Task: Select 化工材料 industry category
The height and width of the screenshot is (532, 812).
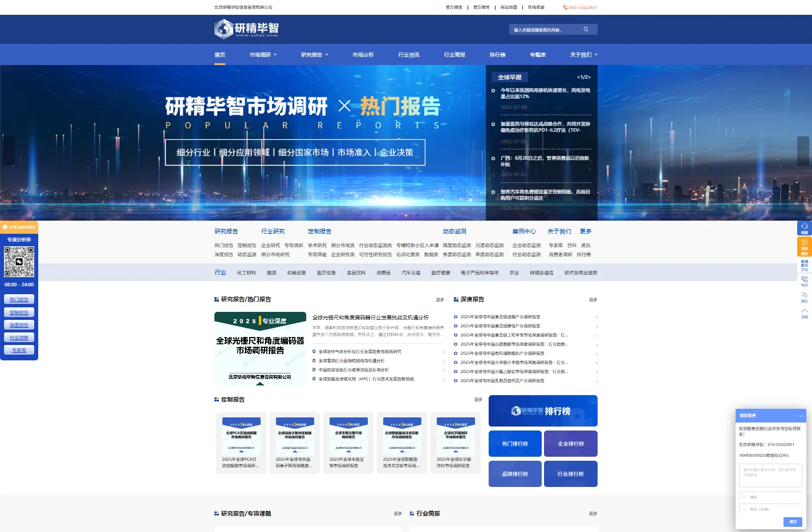Action: pyautogui.click(x=246, y=273)
